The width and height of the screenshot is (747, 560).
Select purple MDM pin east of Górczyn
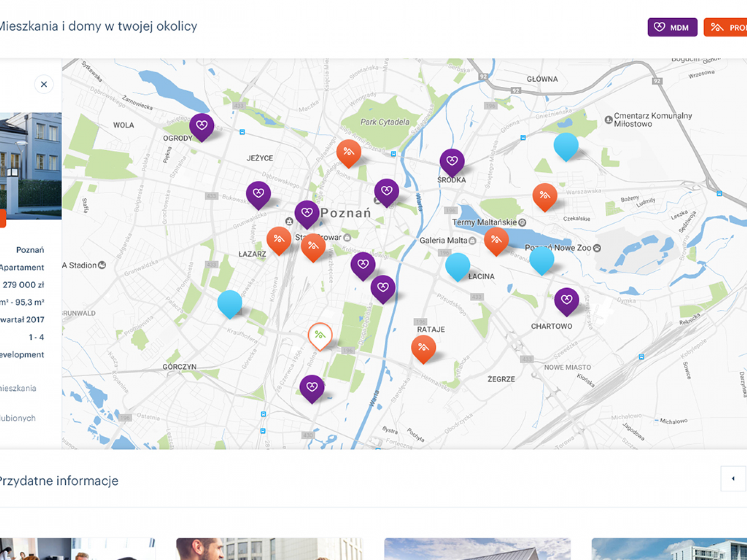coord(312,388)
